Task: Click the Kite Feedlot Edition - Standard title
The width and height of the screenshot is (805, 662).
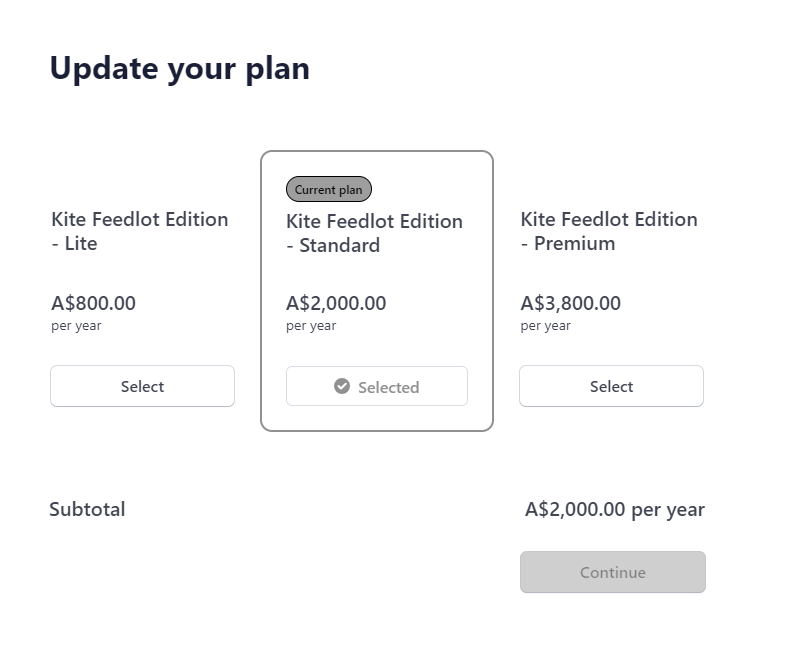Action: (374, 233)
